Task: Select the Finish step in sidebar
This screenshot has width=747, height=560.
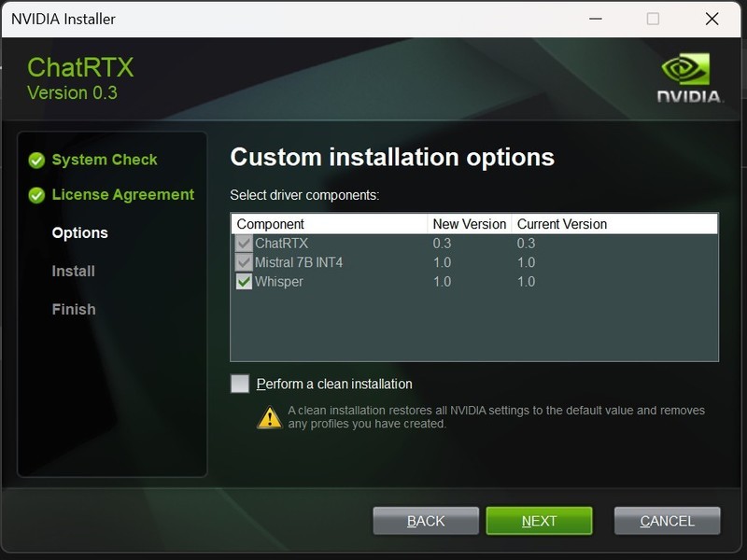Action: point(74,309)
